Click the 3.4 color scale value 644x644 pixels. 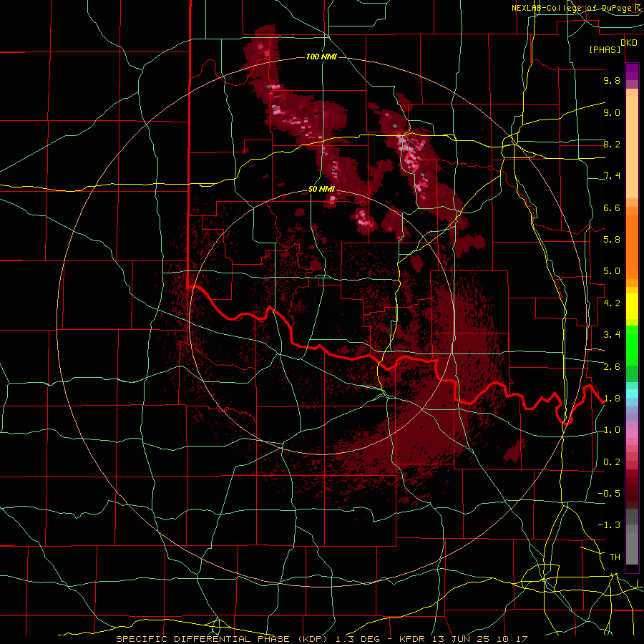(612, 335)
